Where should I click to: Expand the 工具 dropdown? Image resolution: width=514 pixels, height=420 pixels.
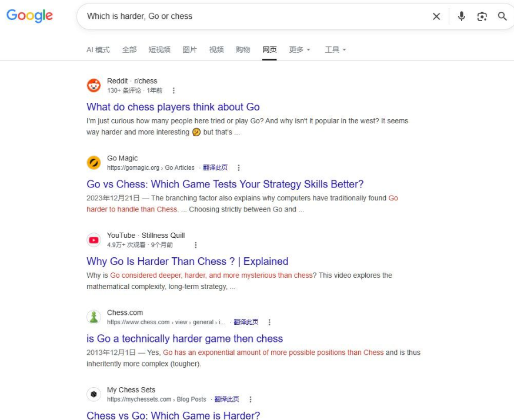coord(335,50)
